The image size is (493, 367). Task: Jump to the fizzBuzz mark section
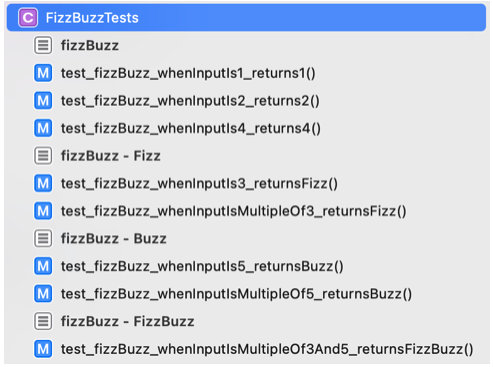(90, 45)
